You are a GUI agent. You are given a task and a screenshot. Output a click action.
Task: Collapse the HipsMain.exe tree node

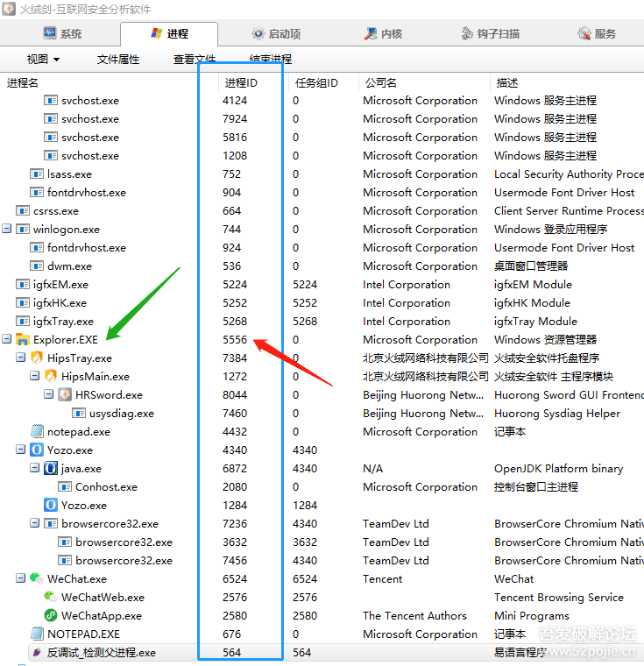coord(34,375)
